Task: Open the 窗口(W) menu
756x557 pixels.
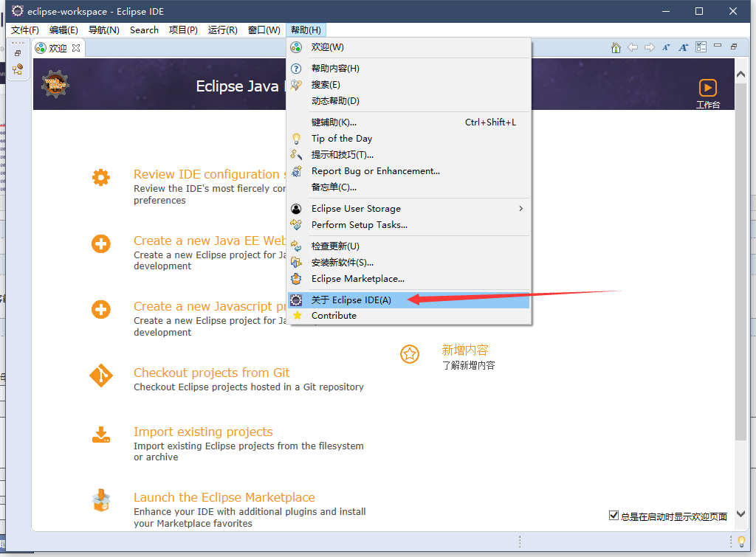Action: (264, 30)
